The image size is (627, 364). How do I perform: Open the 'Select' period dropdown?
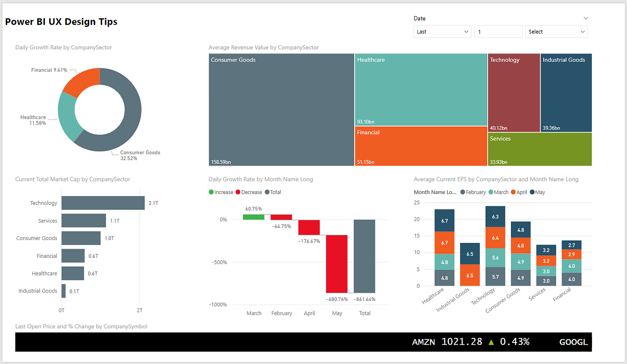click(x=556, y=32)
